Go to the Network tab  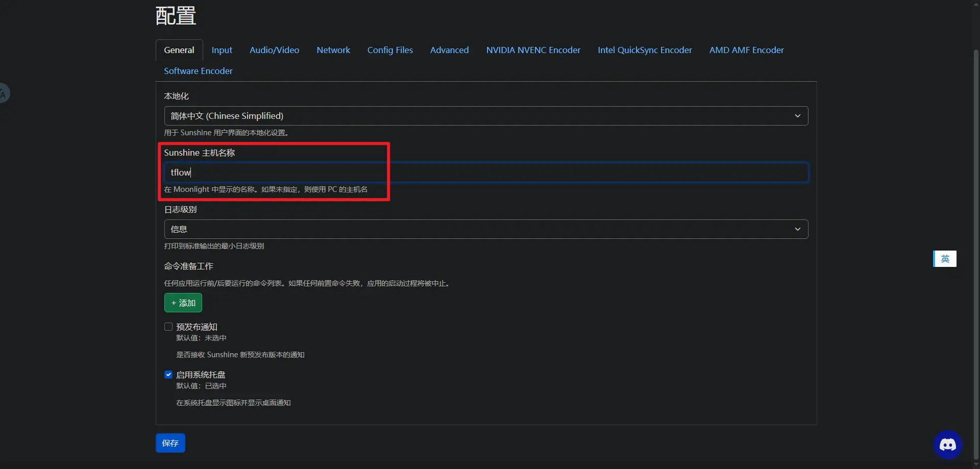[x=333, y=50]
